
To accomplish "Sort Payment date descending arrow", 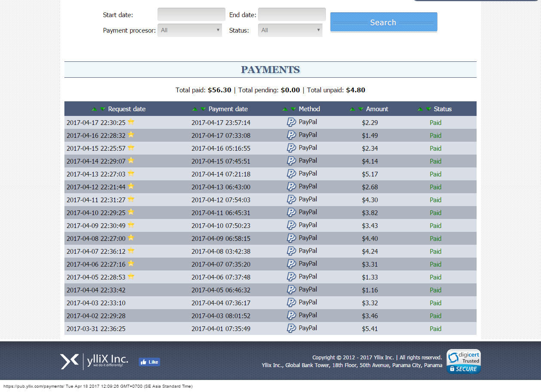I will (x=203, y=109).
